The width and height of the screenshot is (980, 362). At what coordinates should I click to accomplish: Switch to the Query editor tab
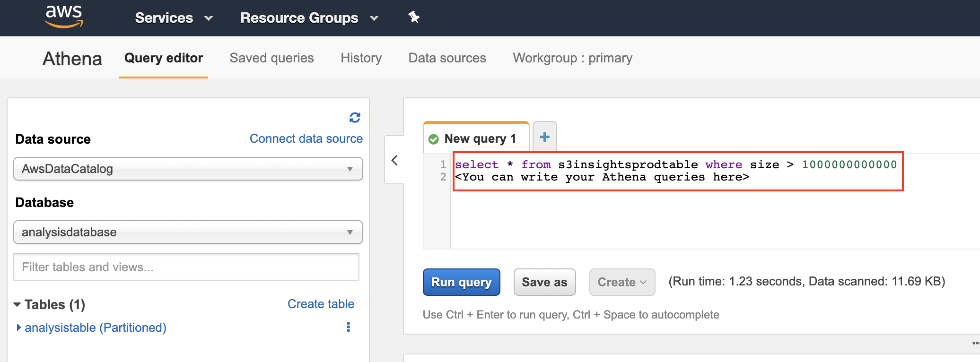point(164,58)
